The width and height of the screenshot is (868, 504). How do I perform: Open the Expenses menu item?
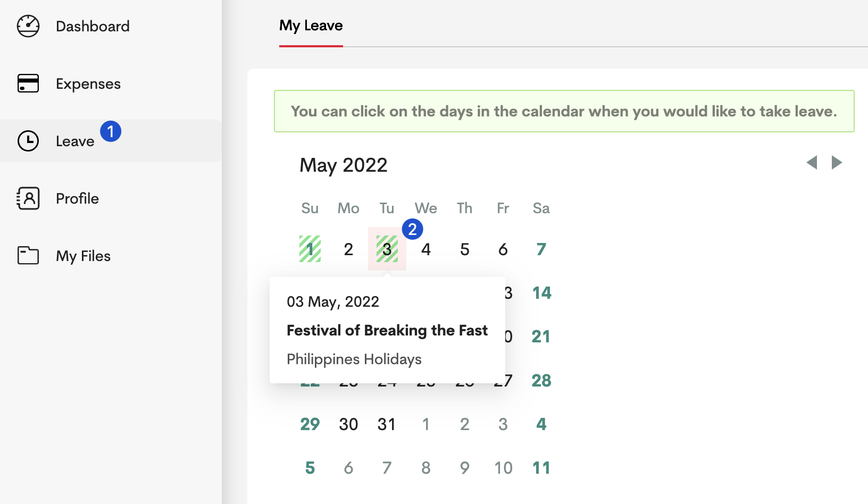[88, 83]
